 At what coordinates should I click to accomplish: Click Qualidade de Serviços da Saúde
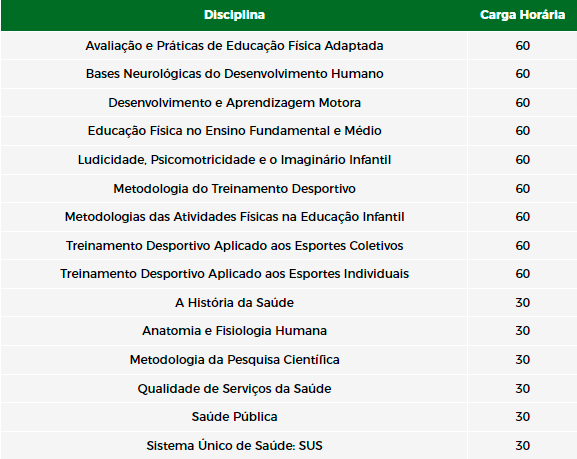click(234, 389)
